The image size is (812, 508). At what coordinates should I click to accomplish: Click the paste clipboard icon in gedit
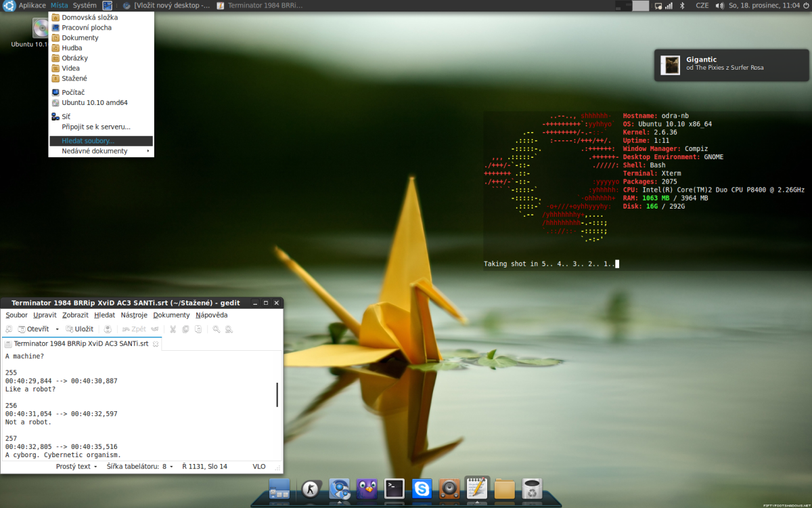[x=198, y=329]
